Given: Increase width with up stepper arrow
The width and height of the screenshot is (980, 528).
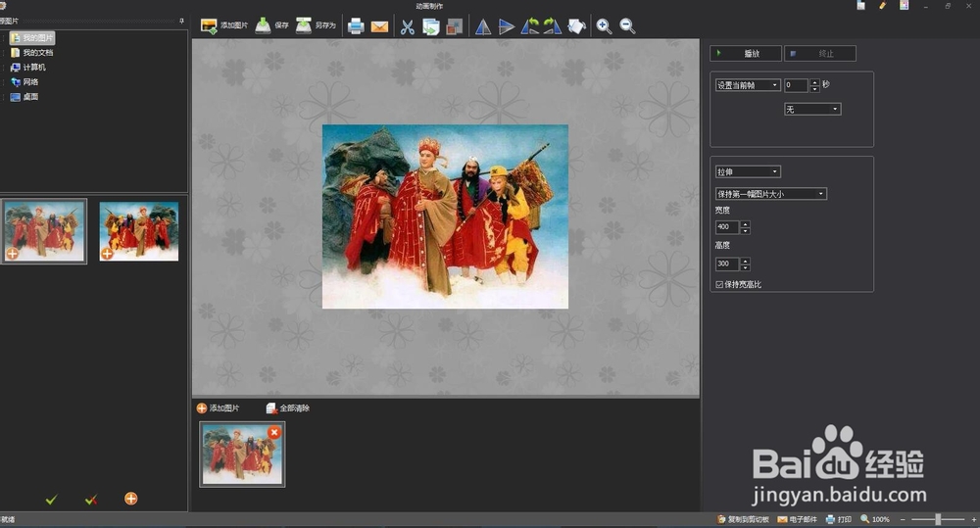Looking at the screenshot, I should [x=745, y=224].
